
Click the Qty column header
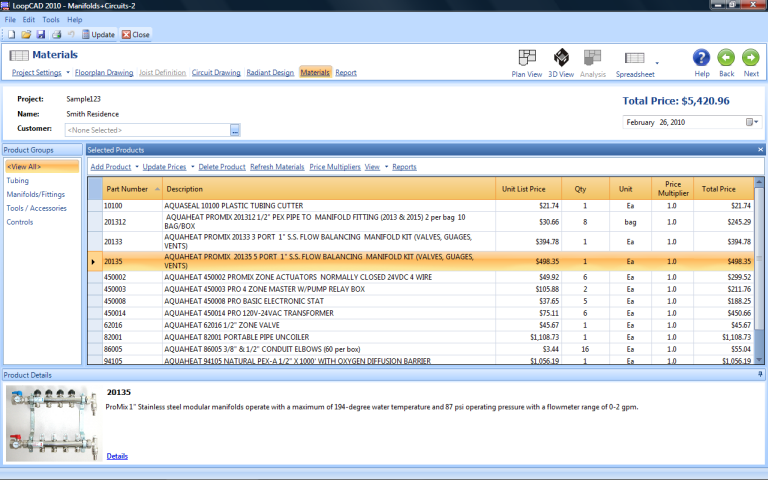(585, 189)
